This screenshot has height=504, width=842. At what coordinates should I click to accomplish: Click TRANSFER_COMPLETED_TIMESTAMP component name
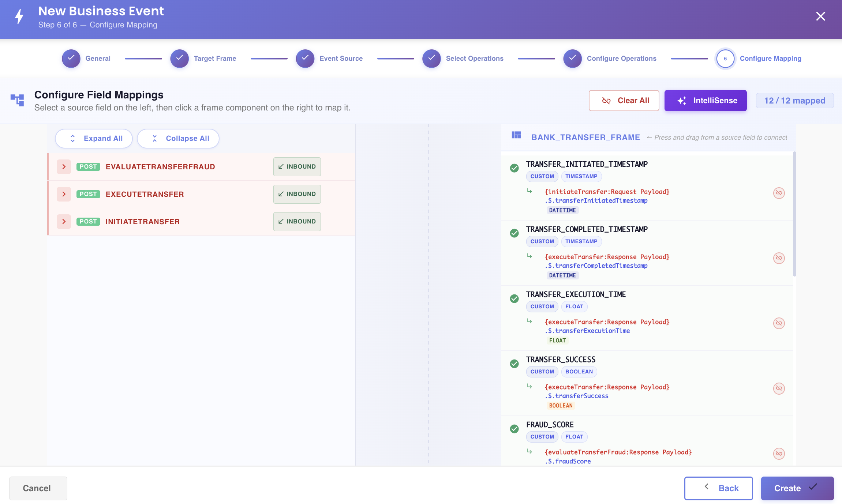587,229
